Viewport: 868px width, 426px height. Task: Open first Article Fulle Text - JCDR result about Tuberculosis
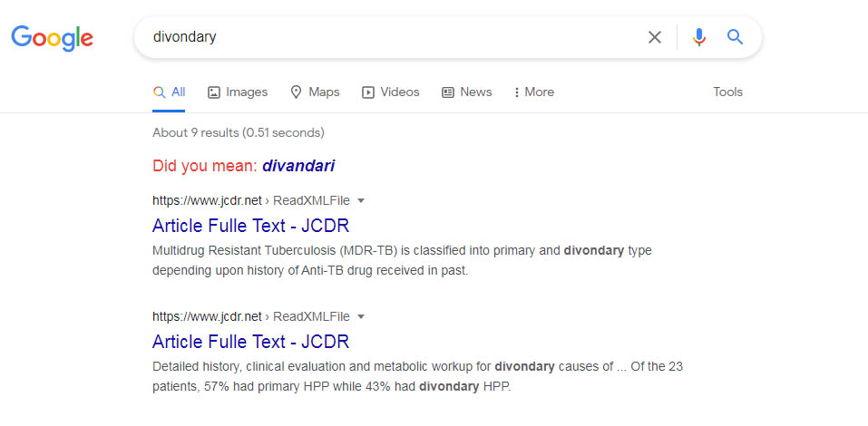point(250,226)
